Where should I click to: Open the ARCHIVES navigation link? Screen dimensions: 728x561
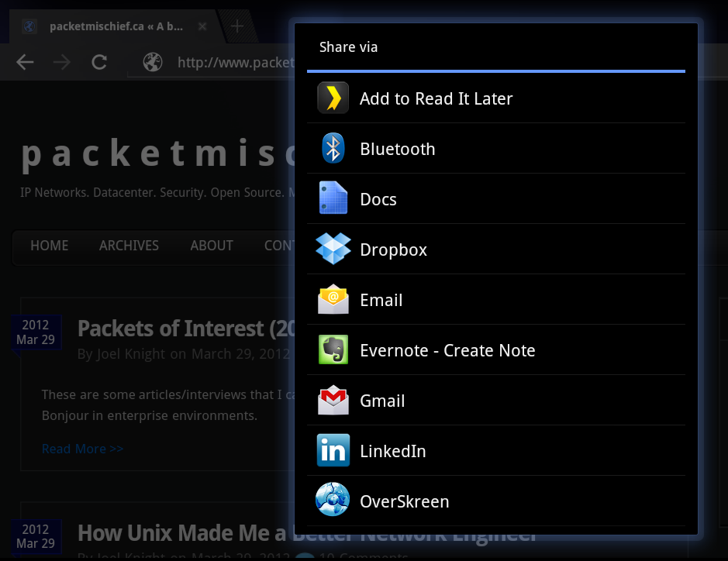(129, 246)
